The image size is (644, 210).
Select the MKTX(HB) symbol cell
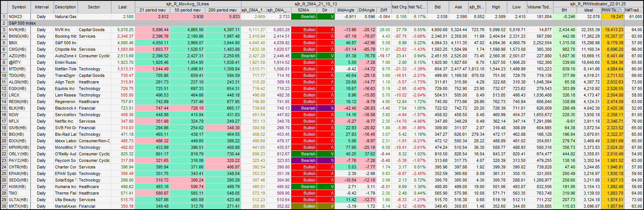(19, 206)
